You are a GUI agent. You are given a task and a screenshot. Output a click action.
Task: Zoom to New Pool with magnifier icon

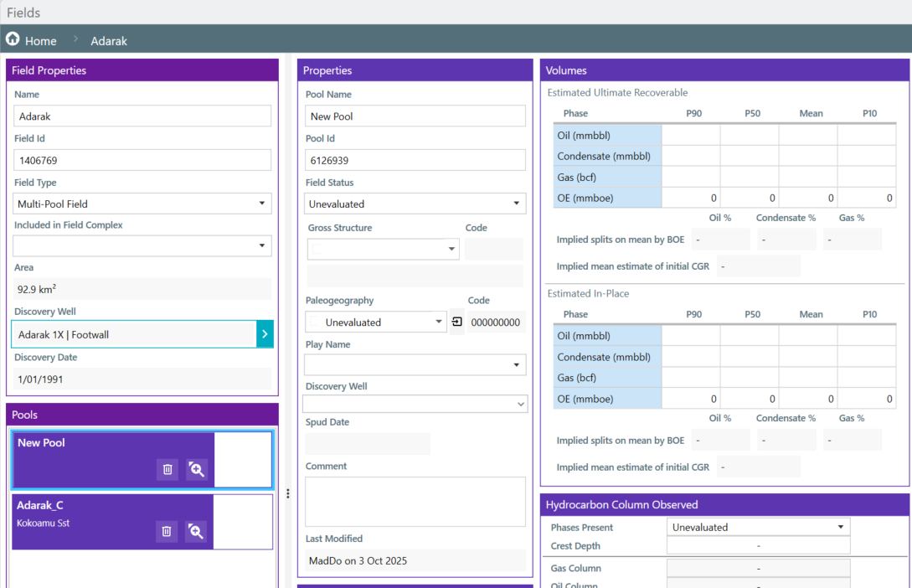[x=197, y=469]
